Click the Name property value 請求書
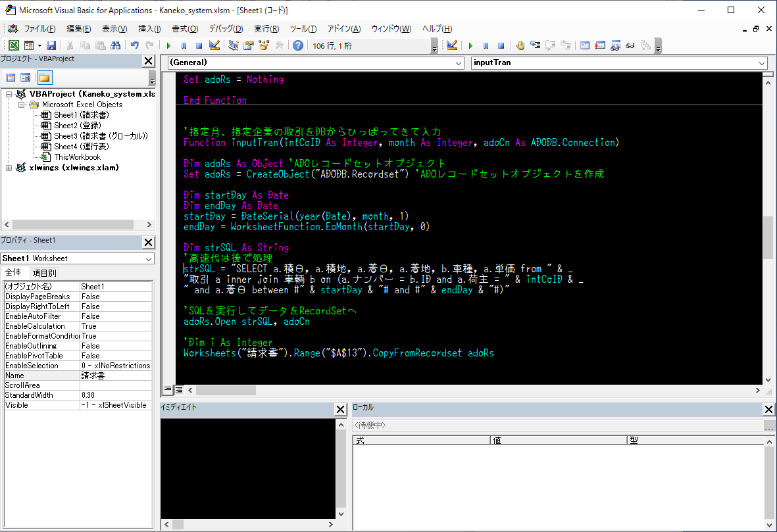This screenshot has height=532, width=777. click(116, 375)
